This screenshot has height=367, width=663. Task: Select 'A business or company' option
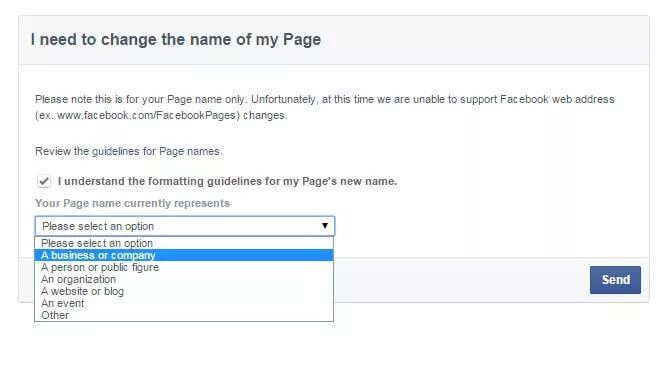[x=184, y=255]
